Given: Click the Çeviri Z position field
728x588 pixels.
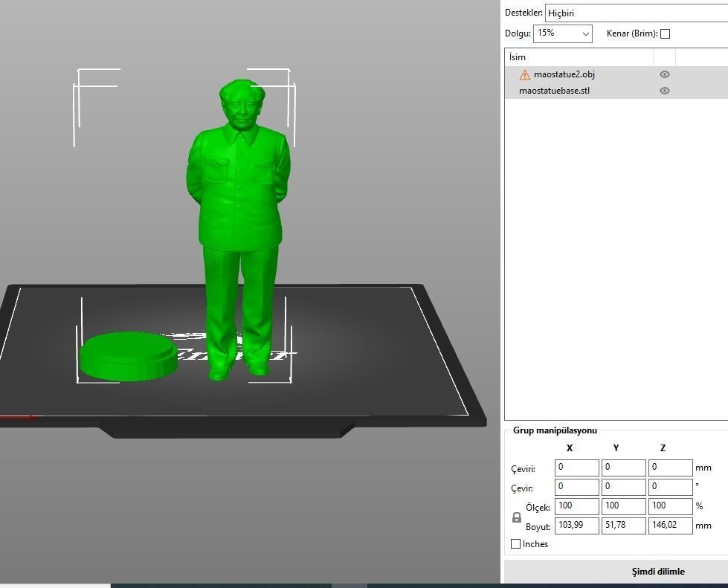Looking at the screenshot, I should 671,468.
